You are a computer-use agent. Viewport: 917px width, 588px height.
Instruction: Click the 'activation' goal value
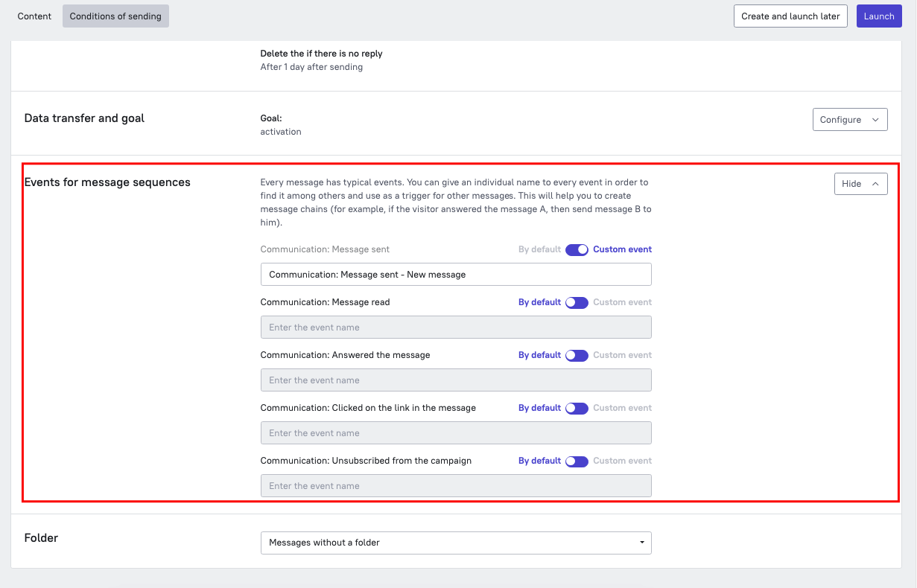[x=281, y=132]
